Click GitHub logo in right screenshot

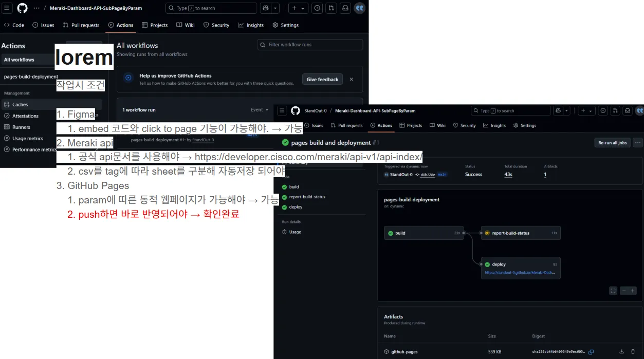pyautogui.click(x=295, y=110)
